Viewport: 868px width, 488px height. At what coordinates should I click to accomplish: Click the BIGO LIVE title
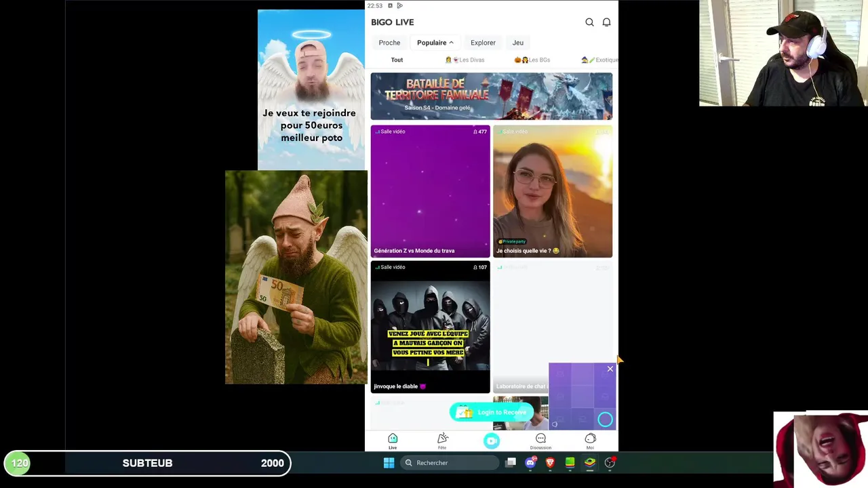click(x=392, y=22)
